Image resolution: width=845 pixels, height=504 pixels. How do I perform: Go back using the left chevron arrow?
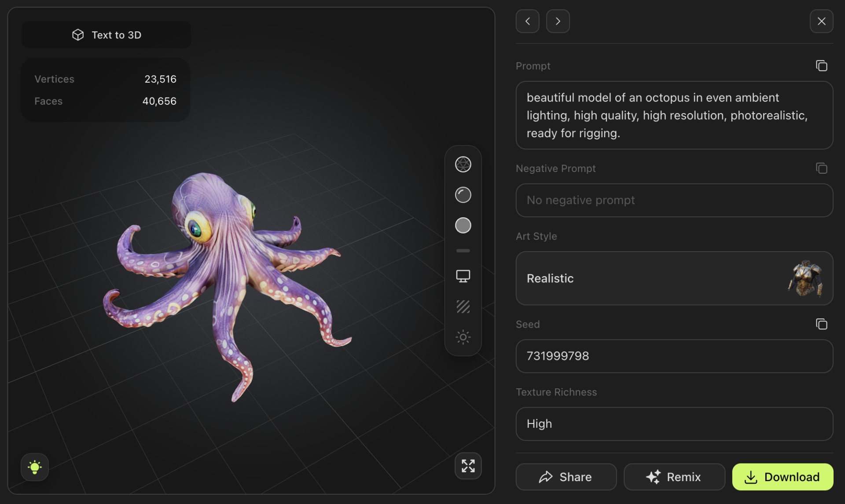pyautogui.click(x=527, y=21)
